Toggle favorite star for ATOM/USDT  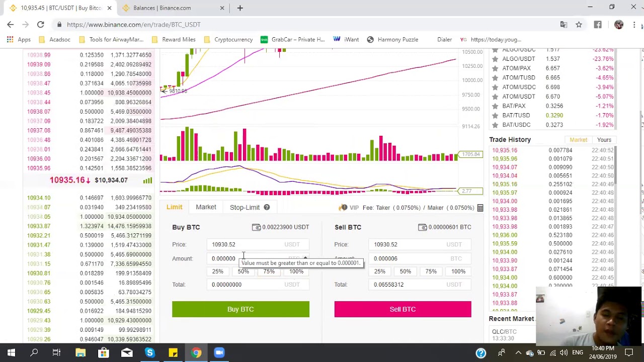[x=495, y=97]
